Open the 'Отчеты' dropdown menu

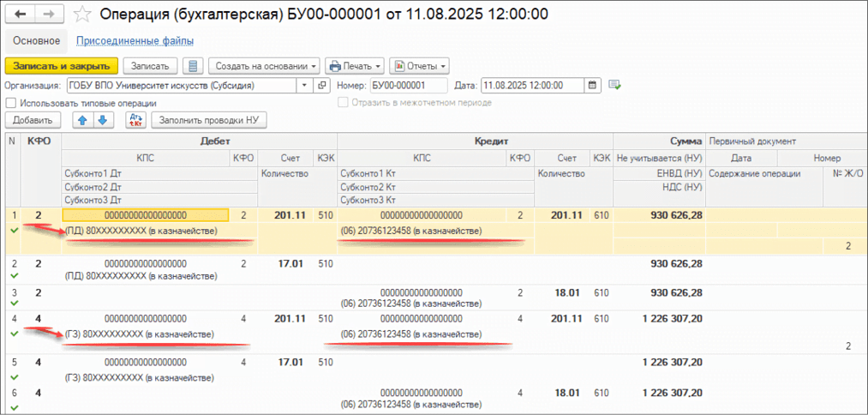click(419, 66)
